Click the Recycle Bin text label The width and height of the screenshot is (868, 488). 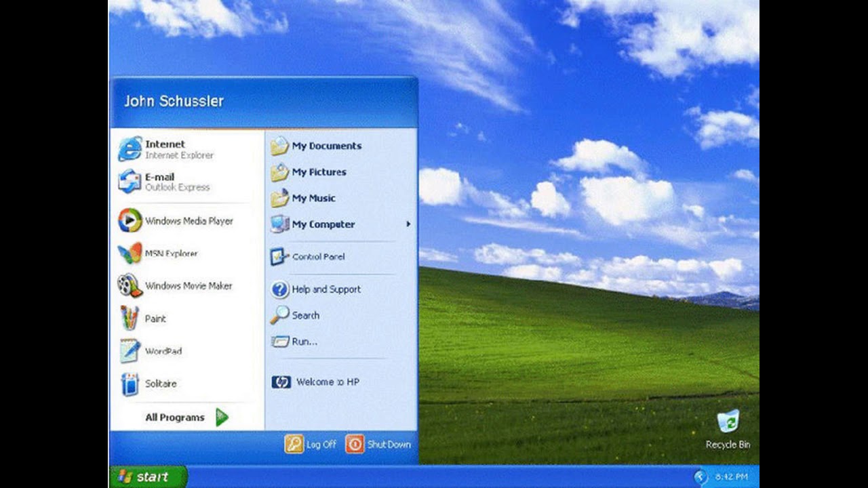[x=728, y=445]
